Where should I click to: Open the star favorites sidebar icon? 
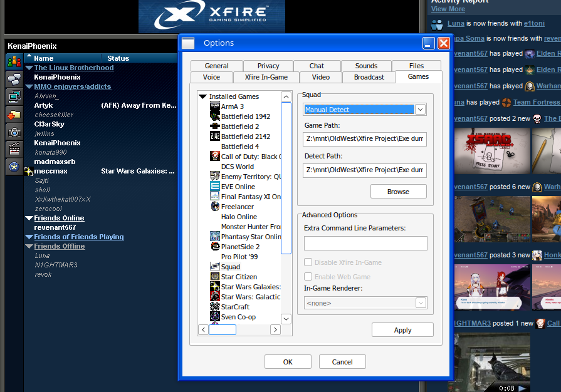[14, 167]
